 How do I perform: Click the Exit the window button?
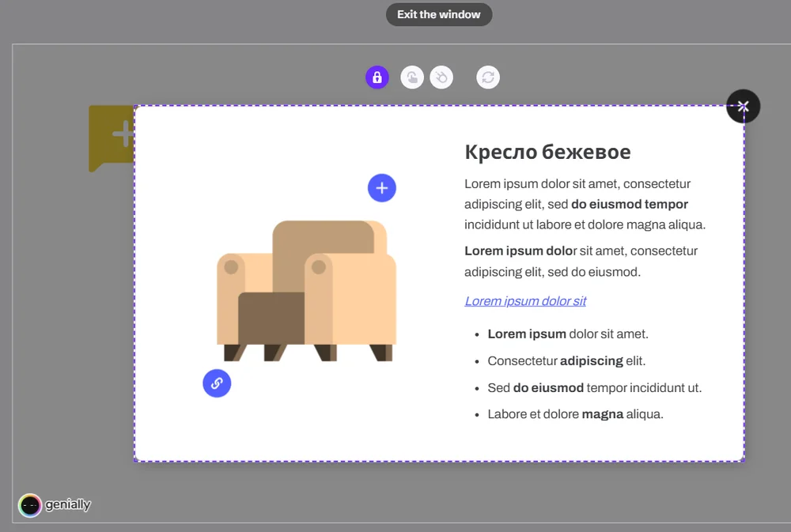[439, 14]
